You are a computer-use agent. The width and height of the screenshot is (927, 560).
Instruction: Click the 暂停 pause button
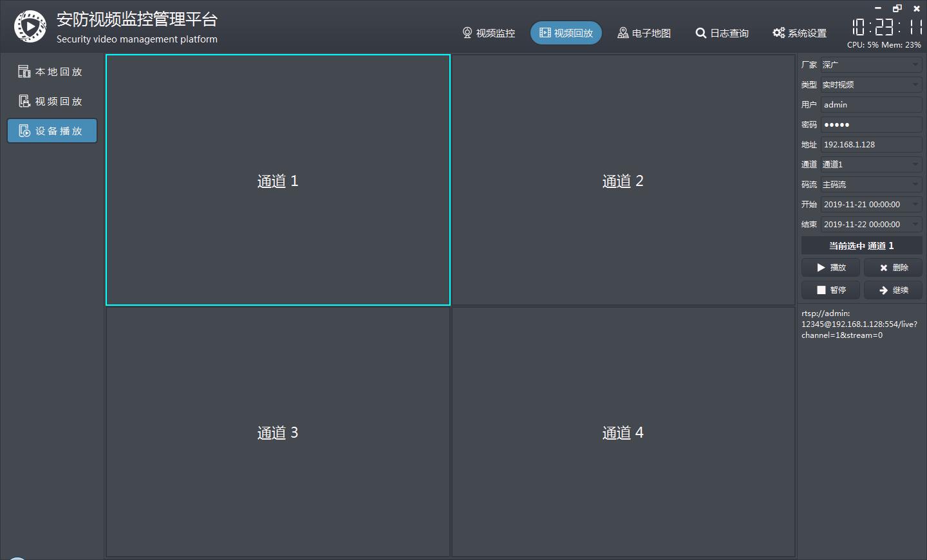(830, 290)
